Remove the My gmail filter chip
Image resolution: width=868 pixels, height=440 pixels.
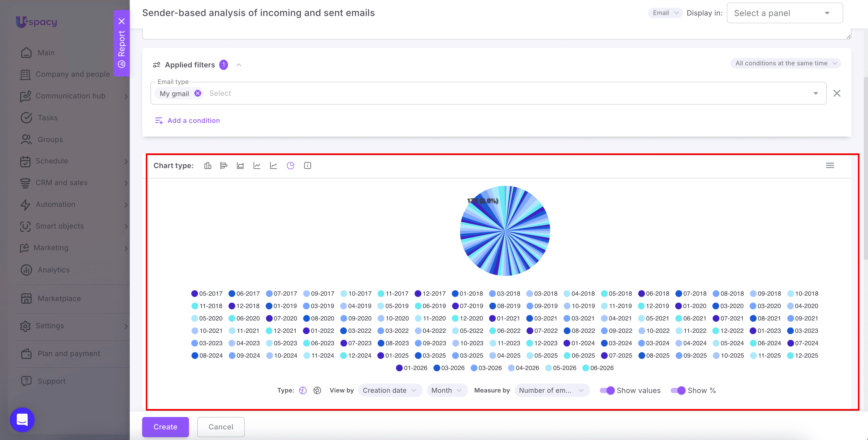click(x=198, y=93)
